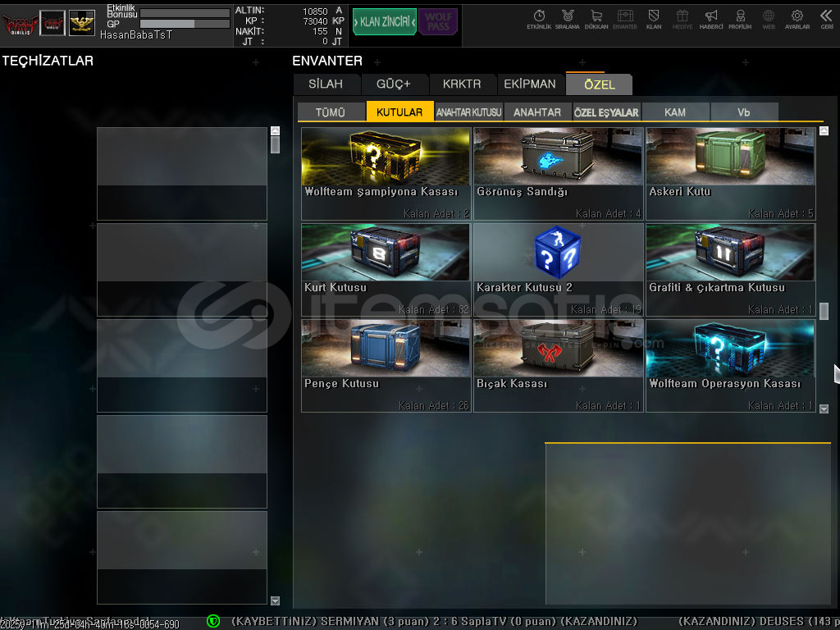The width and height of the screenshot is (840, 630).
Task: Click the NAKİT value 155
Action: click(x=321, y=32)
